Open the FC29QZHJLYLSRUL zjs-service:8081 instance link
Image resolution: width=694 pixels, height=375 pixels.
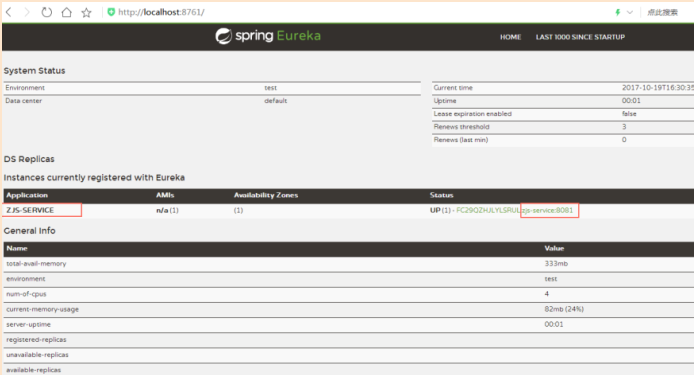pyautogui.click(x=515, y=210)
